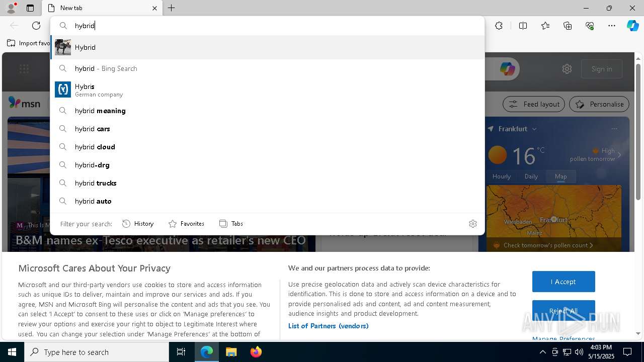Open weather card more options
The height and width of the screenshot is (362, 644).
point(614,129)
